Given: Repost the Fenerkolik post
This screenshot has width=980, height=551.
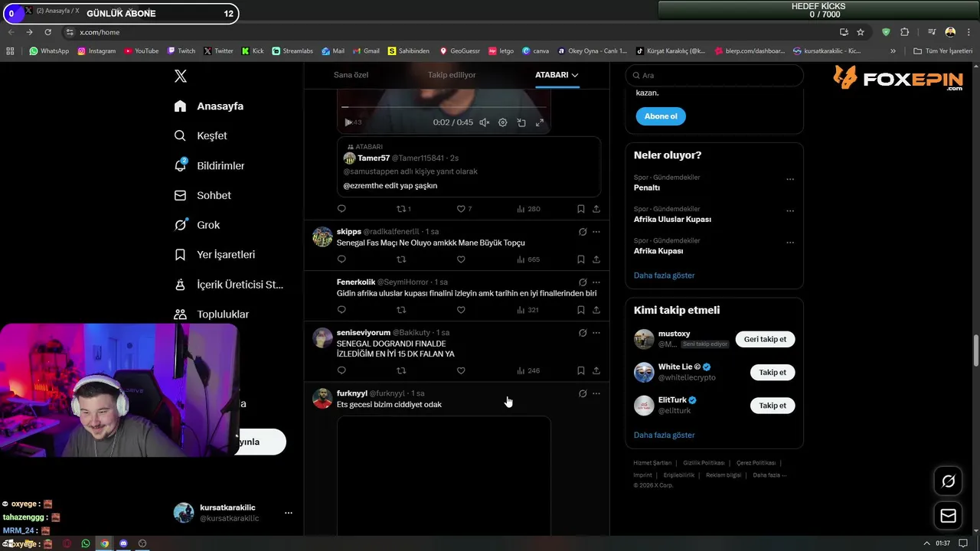Looking at the screenshot, I should pyautogui.click(x=401, y=310).
